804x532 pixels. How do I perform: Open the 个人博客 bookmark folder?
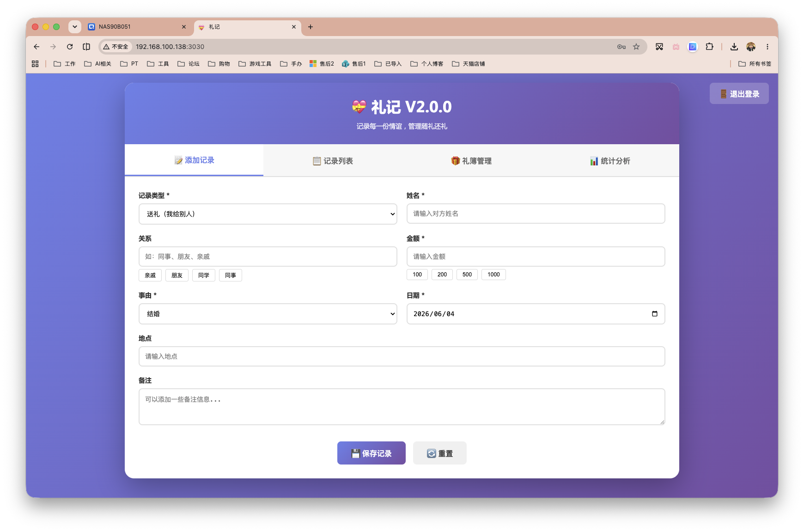(427, 64)
